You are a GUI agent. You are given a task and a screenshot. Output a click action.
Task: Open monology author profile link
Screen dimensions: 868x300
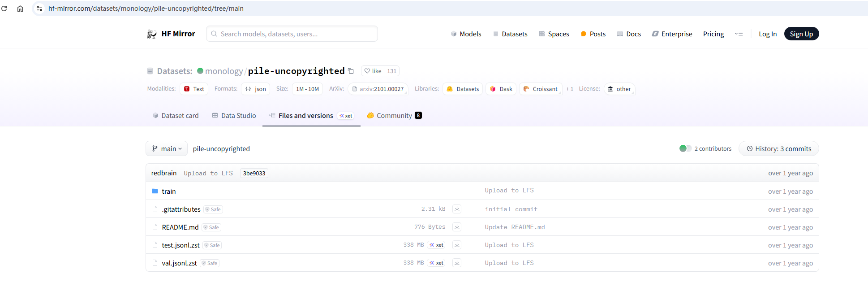coord(224,71)
